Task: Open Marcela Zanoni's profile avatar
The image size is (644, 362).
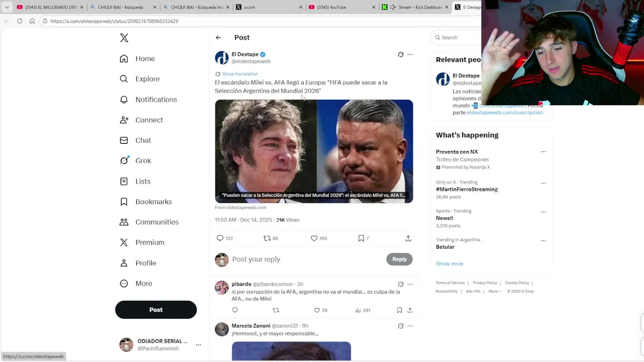Action: (222, 329)
